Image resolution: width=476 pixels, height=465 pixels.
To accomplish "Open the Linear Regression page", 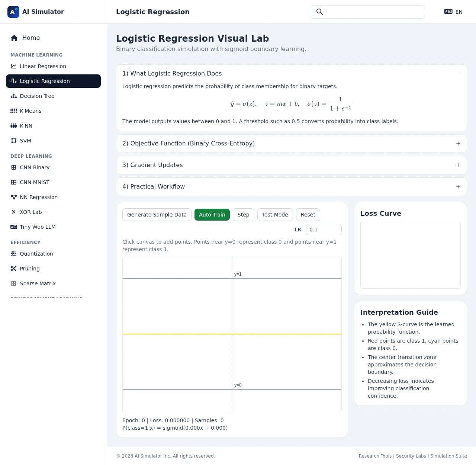I will tap(43, 66).
